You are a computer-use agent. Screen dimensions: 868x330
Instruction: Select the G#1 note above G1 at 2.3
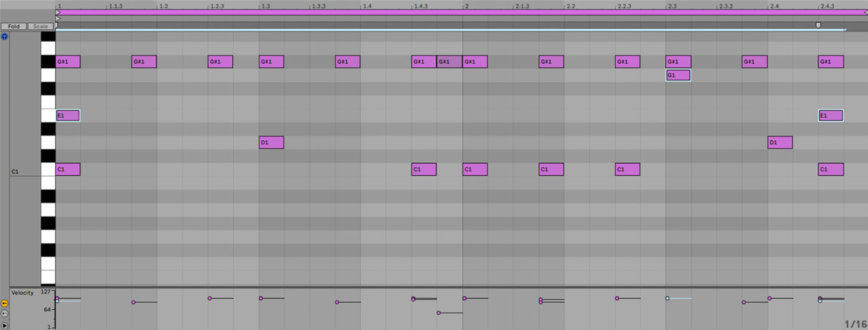coord(678,61)
